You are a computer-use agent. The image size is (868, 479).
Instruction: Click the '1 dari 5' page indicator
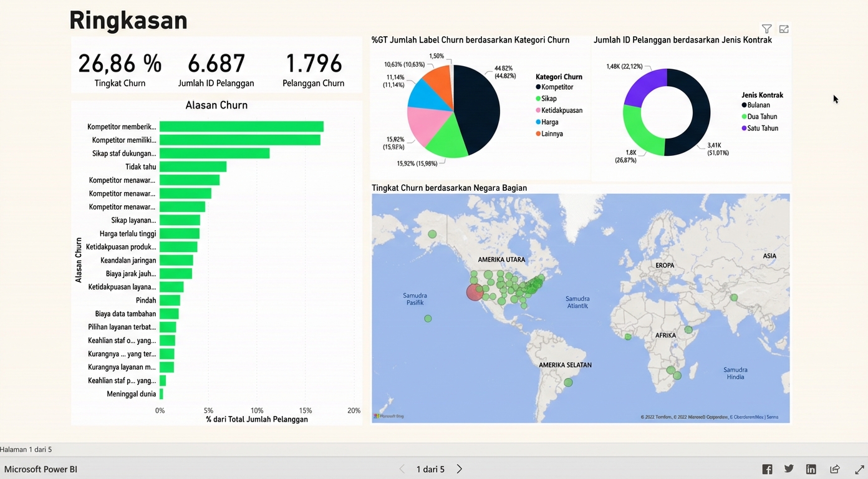coord(430,469)
